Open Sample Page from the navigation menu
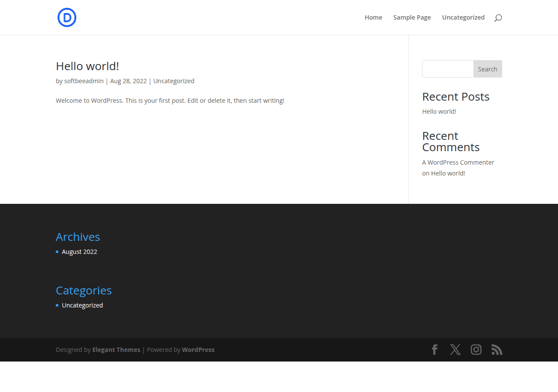558x392 pixels. coord(412,17)
